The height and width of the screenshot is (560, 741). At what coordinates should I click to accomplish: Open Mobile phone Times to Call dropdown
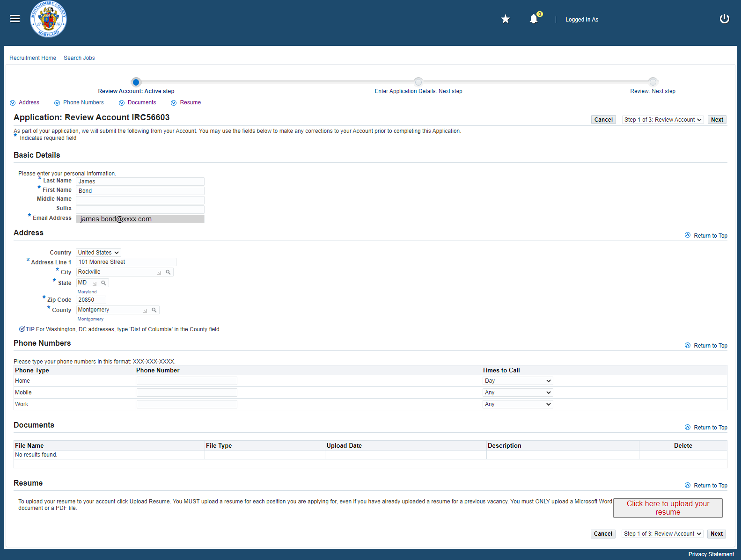click(x=517, y=393)
